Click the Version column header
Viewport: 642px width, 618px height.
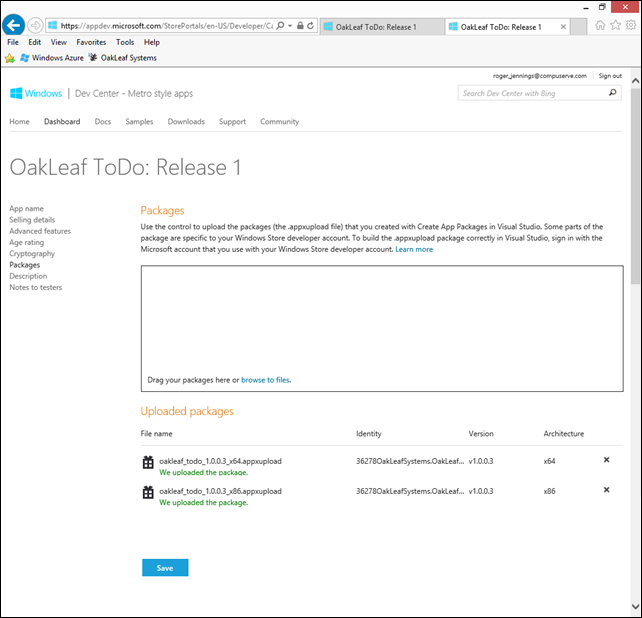tap(481, 434)
